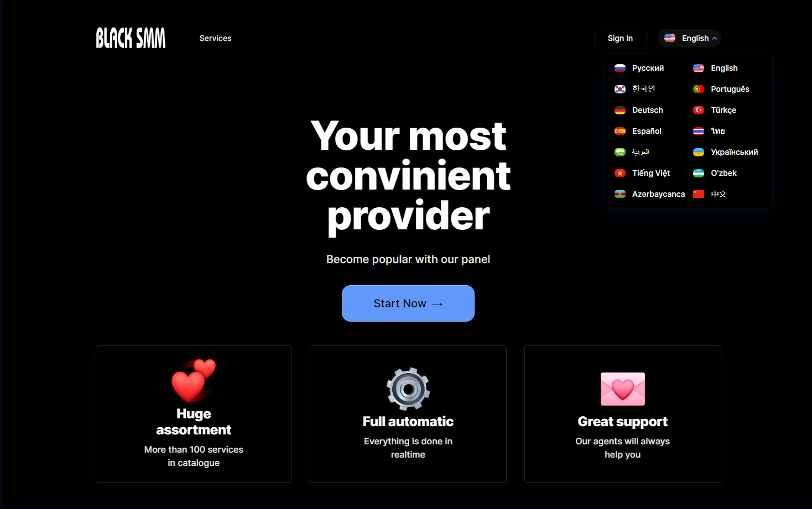The image size is (812, 509).
Task: Click the Russian flag icon
Action: click(620, 68)
